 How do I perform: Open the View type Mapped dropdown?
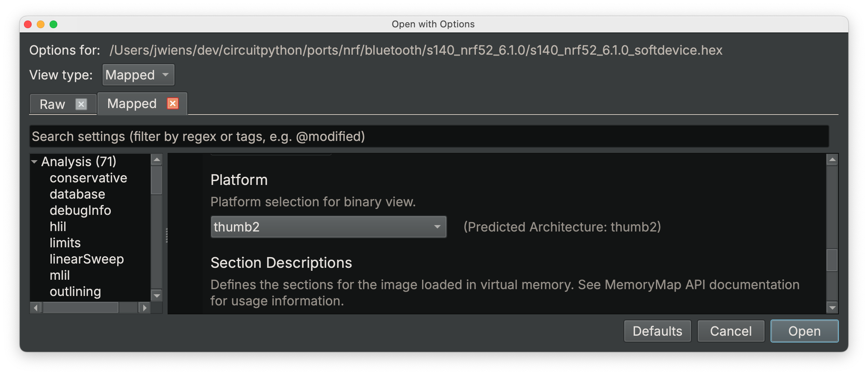pyautogui.click(x=139, y=75)
